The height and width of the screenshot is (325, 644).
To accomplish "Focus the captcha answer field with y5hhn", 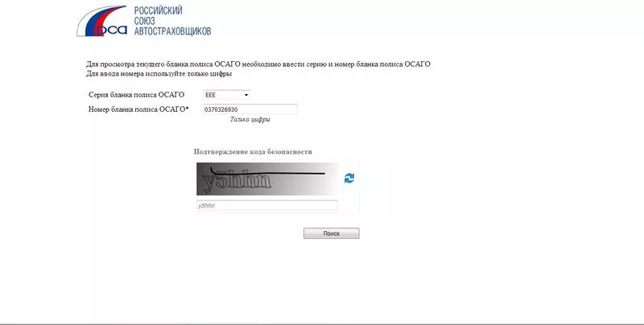I will pyautogui.click(x=267, y=206).
